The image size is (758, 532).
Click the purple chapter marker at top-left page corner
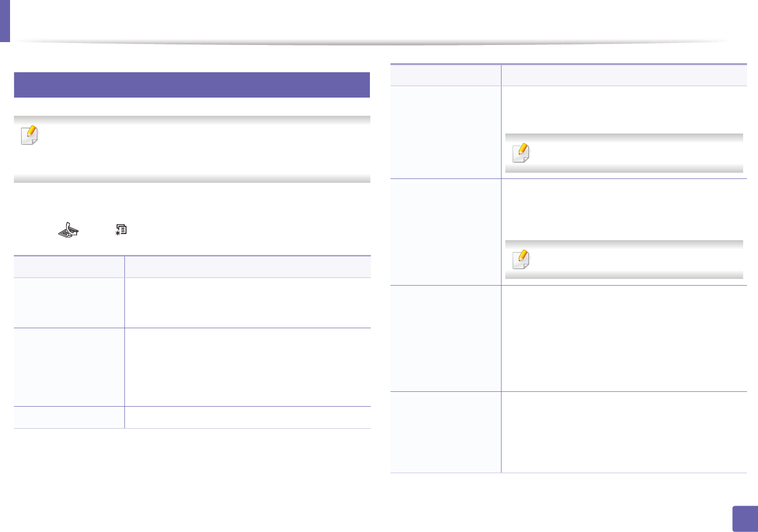click(x=5, y=21)
